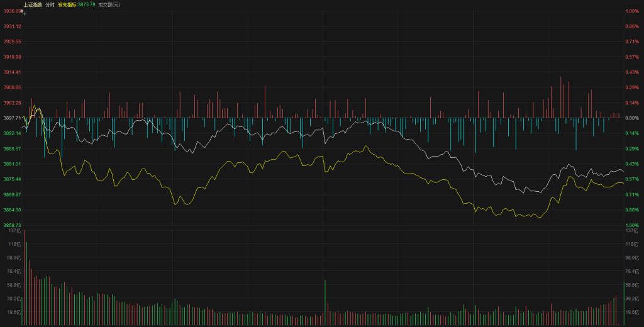Select the 成交额(元) turnover label
This screenshot has width=644, height=327.
pos(109,4)
